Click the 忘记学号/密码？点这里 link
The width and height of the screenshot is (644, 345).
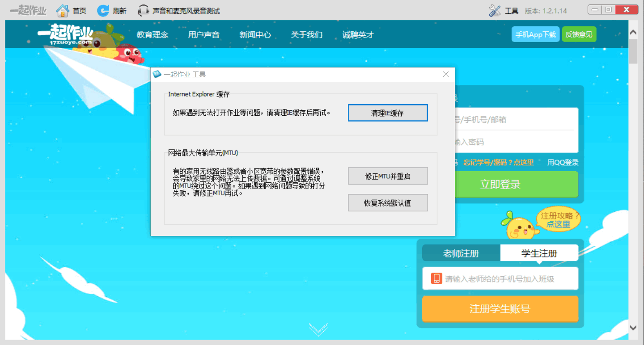(x=499, y=163)
